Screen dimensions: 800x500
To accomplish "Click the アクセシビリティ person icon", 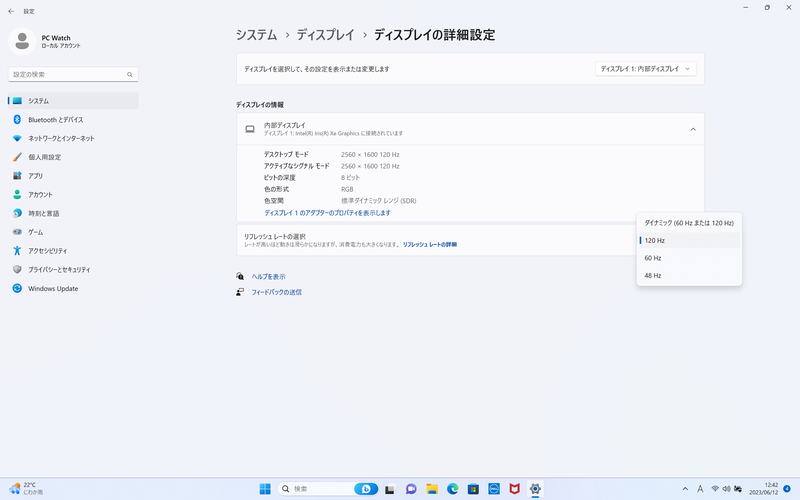I will [17, 251].
